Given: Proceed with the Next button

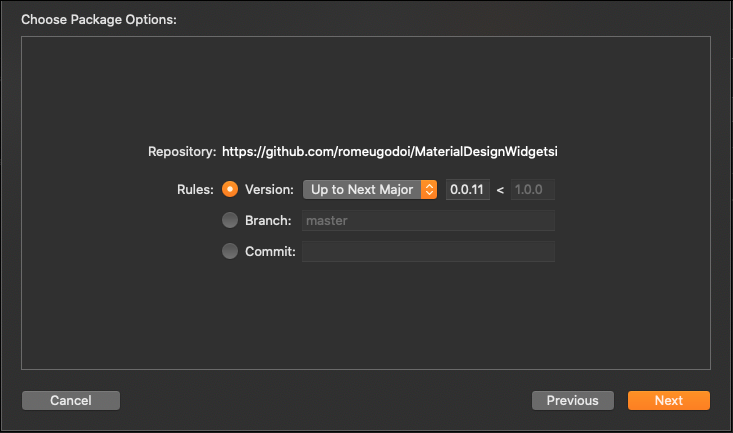Looking at the screenshot, I should tap(668, 400).
